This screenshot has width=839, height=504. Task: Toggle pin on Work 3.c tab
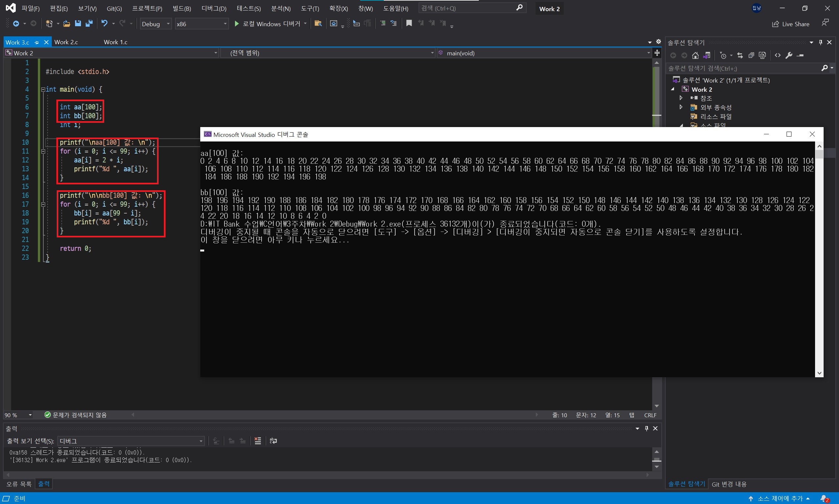(37, 43)
